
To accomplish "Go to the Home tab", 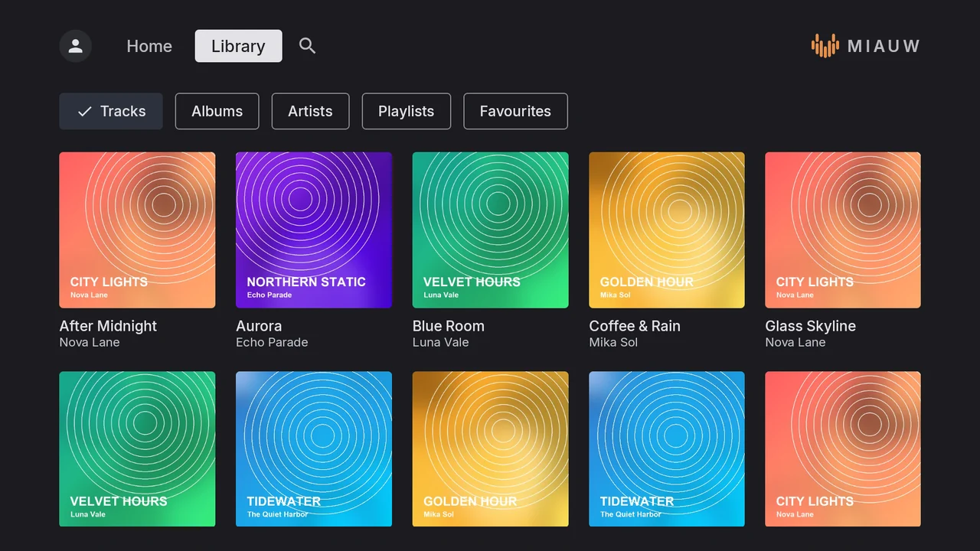I will pos(149,46).
